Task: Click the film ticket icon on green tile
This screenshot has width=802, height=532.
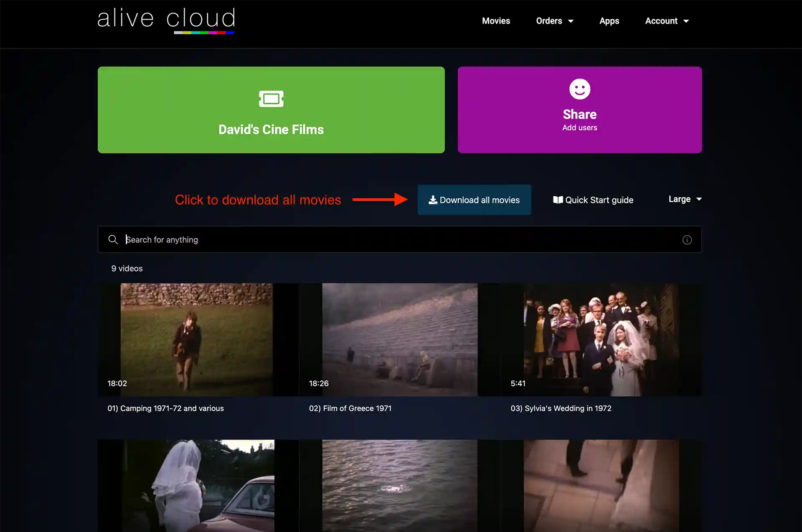Action: tap(271, 99)
